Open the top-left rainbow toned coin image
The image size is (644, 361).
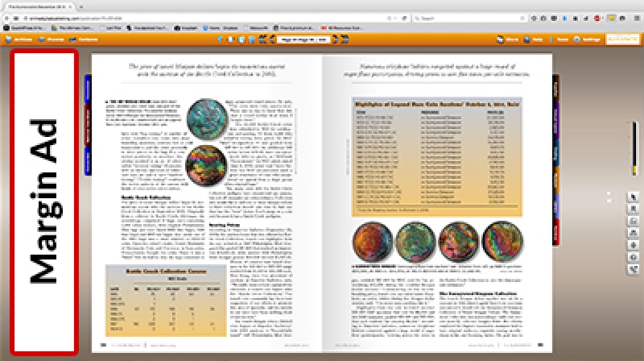[x=207, y=119]
